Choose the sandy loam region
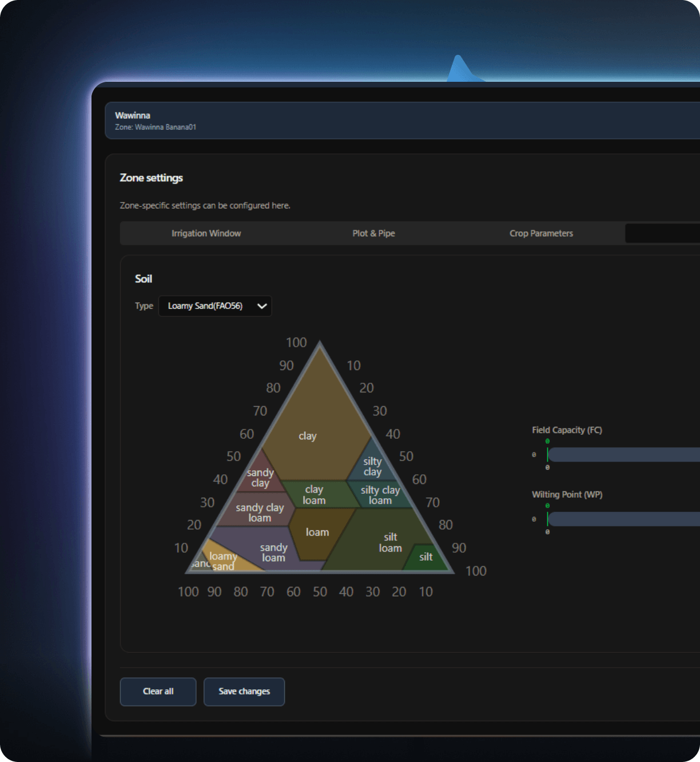The image size is (700, 762). [x=273, y=553]
